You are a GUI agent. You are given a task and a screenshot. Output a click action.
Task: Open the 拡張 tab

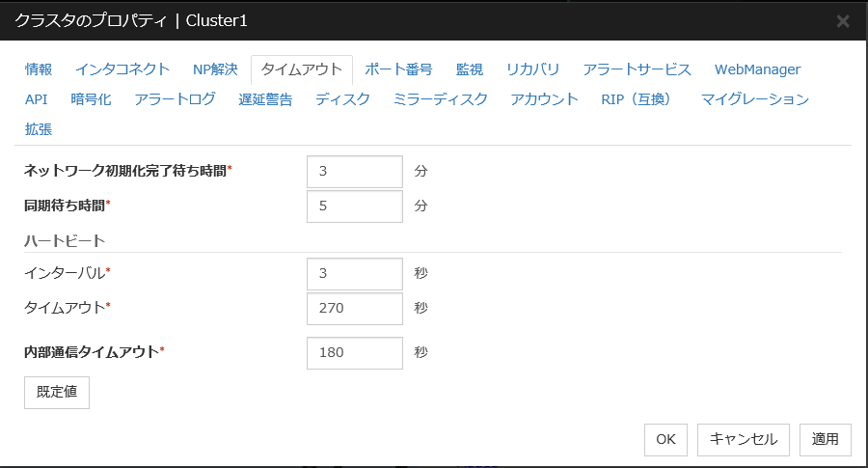coord(39,128)
